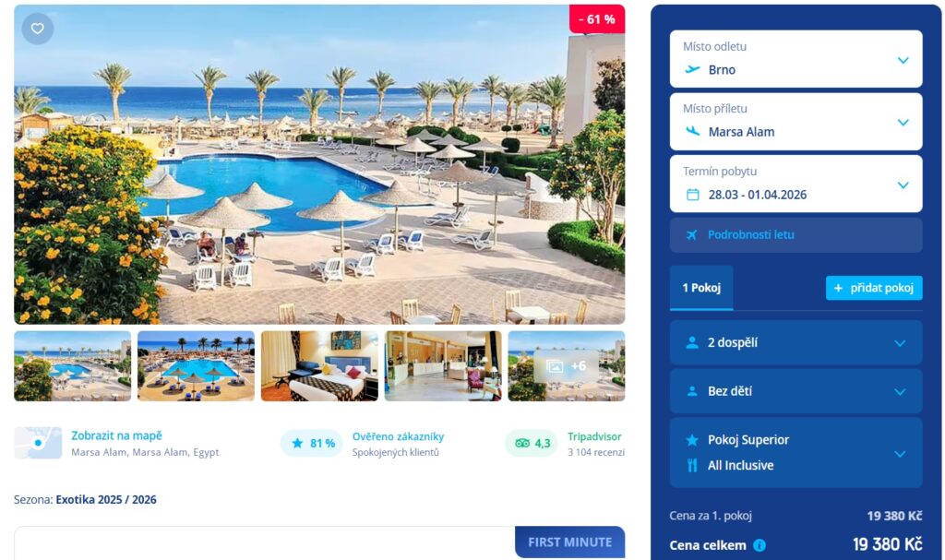Click the Tripadvisor owl rating badge
Image resolution: width=945 pixels, height=560 pixels.
[532, 443]
